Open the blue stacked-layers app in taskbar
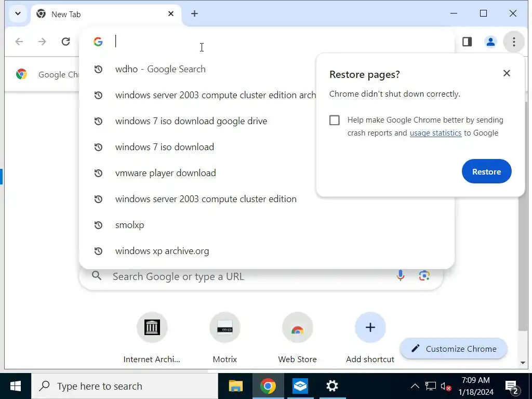The image size is (532, 399). pyautogui.click(x=300, y=386)
